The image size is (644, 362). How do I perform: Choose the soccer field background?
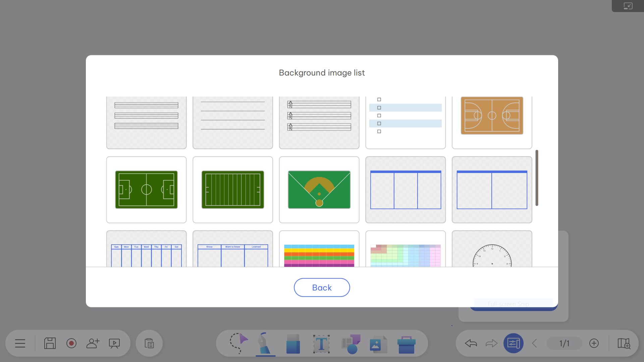(146, 190)
